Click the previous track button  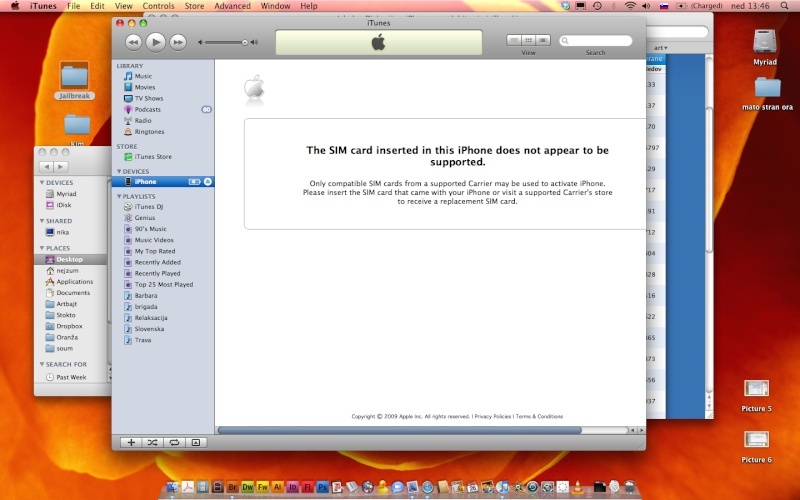[x=134, y=42]
